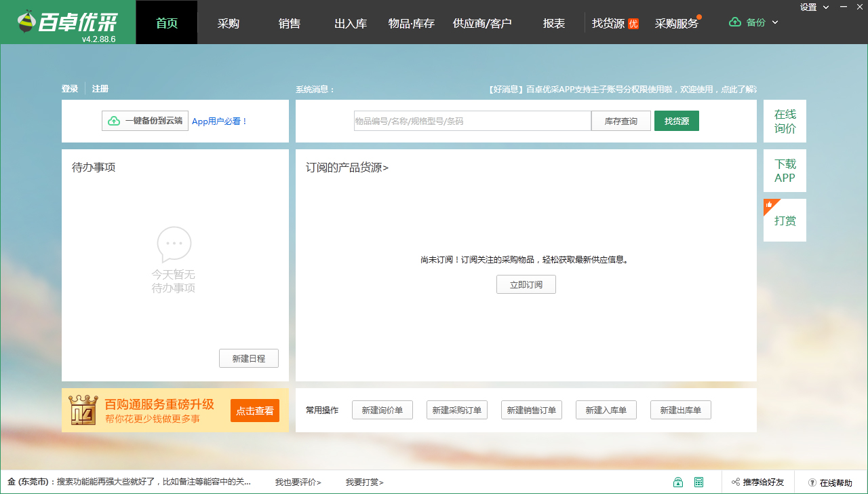Click the 立即订阅 subscribe button
The image size is (868, 494).
[526, 284]
